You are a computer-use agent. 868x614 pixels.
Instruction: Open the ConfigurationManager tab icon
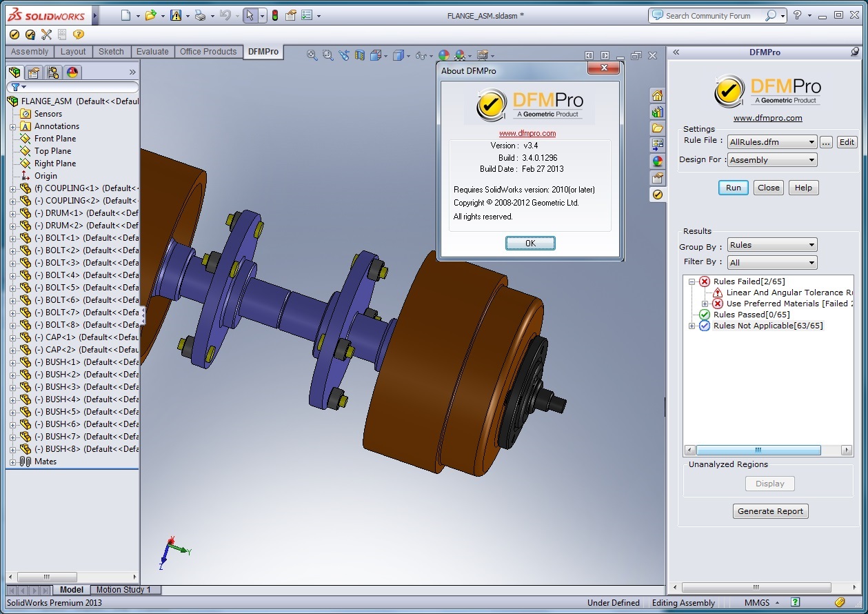click(53, 72)
